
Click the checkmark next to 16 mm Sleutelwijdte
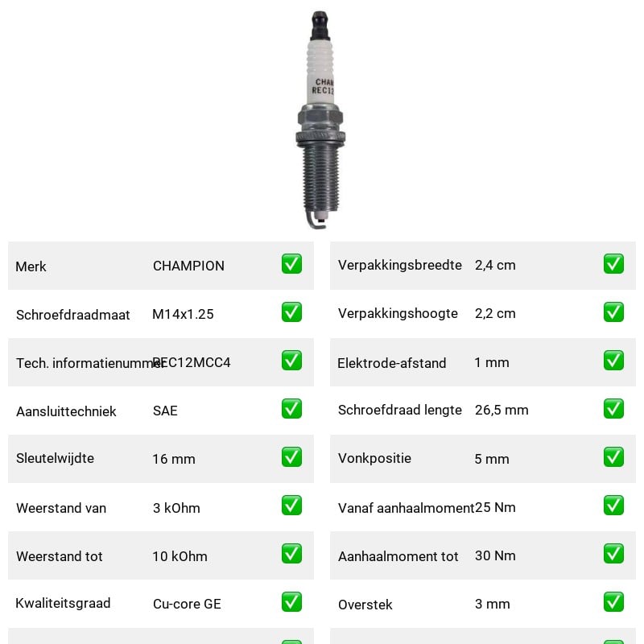(291, 457)
